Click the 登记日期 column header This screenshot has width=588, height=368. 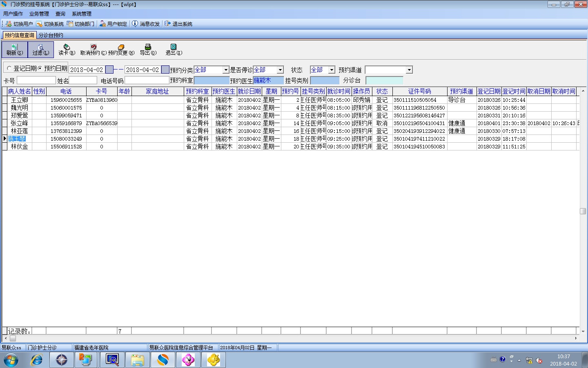pos(489,92)
